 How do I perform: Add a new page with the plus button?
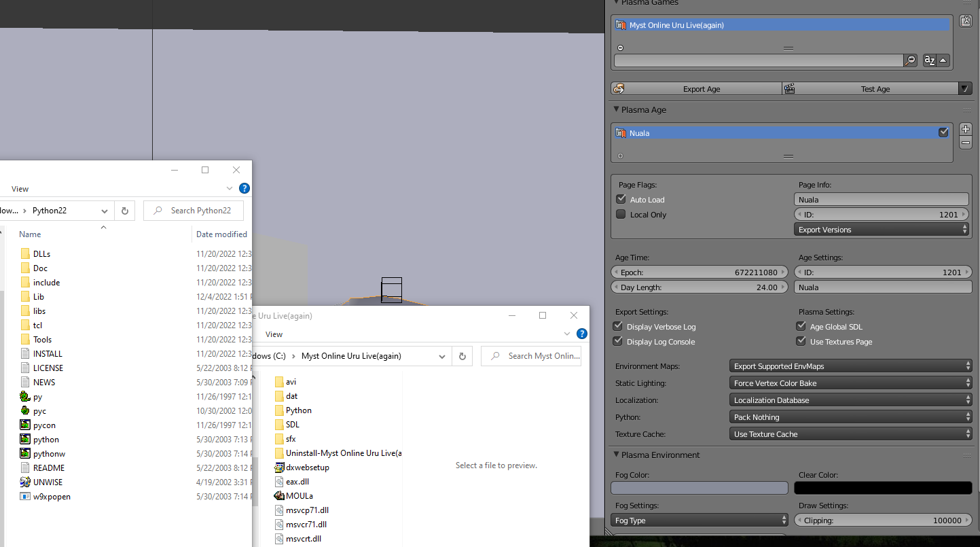pos(966,129)
